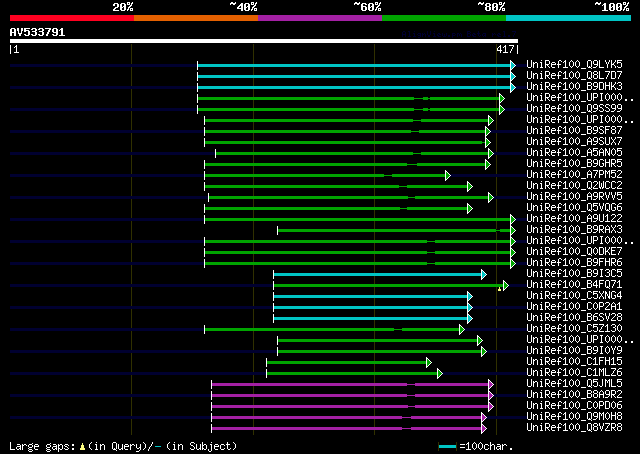Click the green alignment bar of C1FH15

pyautogui.click(x=347, y=363)
